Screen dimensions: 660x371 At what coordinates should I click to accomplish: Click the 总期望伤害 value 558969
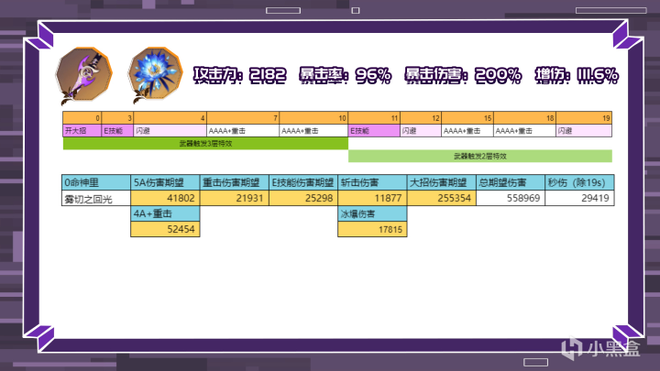[x=511, y=198]
